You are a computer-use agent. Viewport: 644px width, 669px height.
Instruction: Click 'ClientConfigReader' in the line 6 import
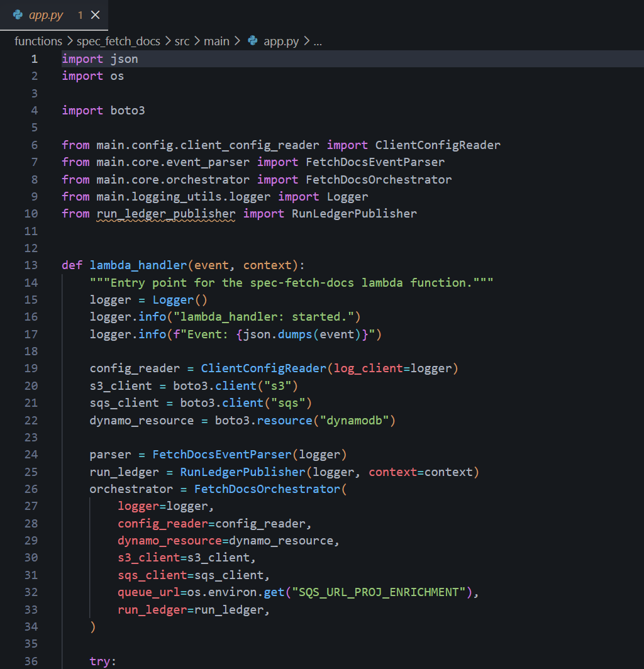pyautogui.click(x=438, y=145)
